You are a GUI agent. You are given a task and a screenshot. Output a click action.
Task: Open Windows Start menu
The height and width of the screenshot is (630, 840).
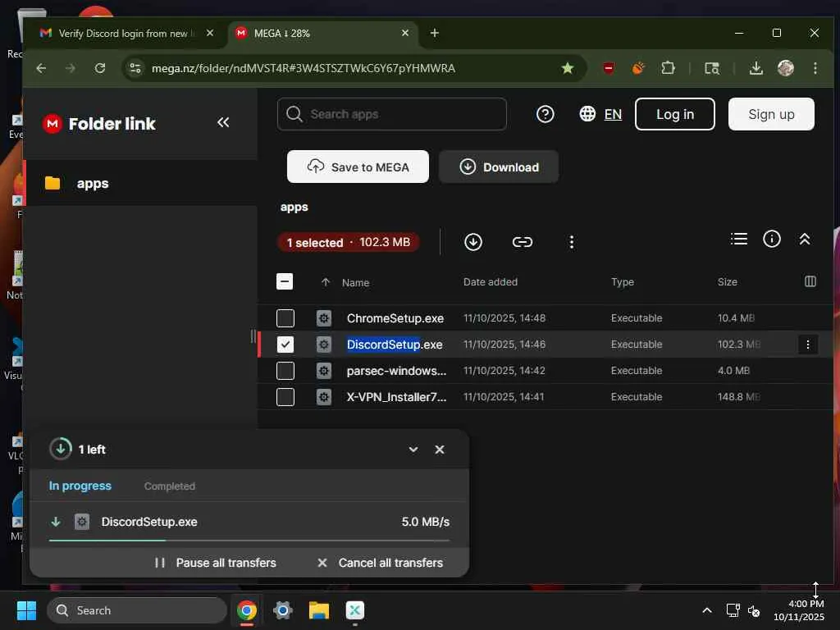26,610
